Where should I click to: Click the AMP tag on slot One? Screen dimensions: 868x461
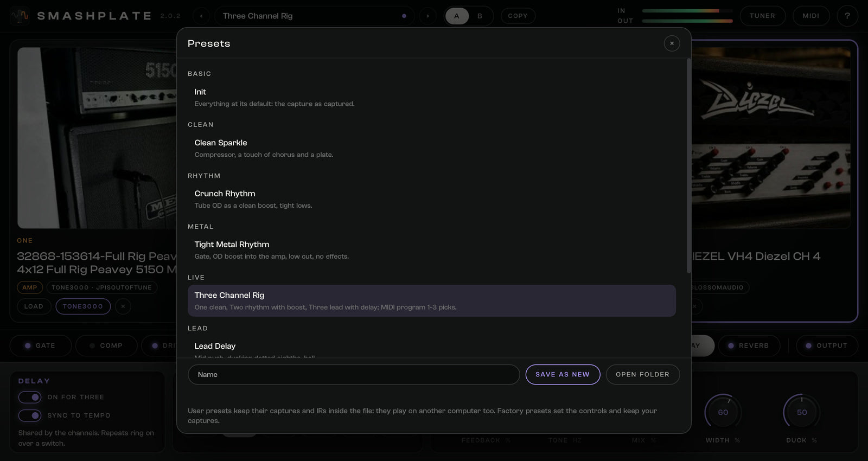30,287
